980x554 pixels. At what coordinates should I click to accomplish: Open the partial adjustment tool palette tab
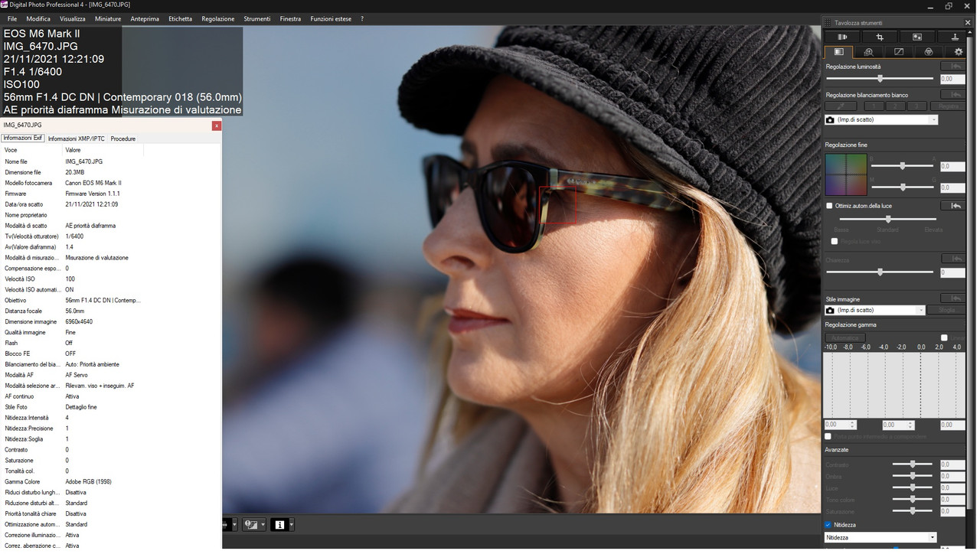click(917, 37)
